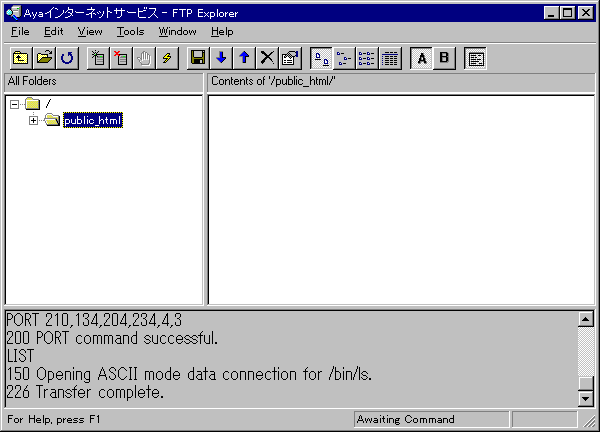The width and height of the screenshot is (600, 432).
Task: Refresh the current folder listing
Action: pos(67,58)
